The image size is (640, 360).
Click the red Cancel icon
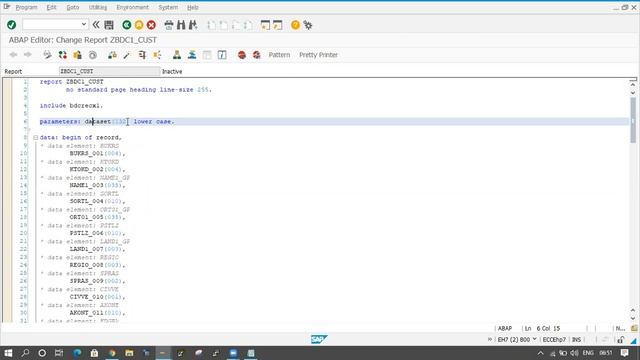pyautogui.click(x=151, y=25)
